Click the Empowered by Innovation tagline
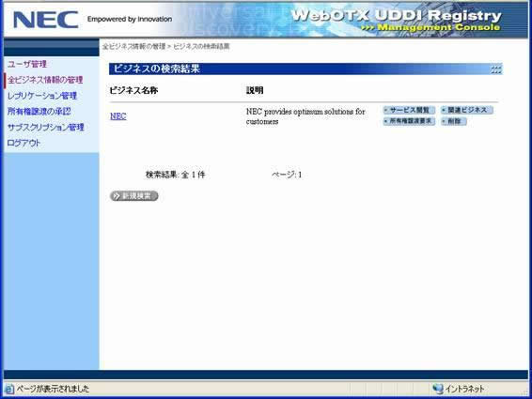The image size is (532, 399). click(x=130, y=20)
